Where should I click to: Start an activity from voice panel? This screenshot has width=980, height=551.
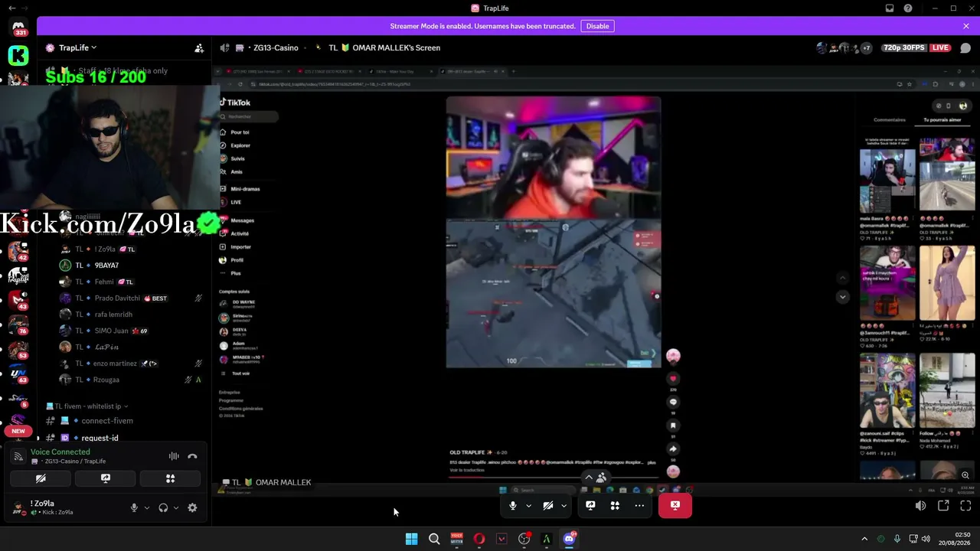point(170,478)
